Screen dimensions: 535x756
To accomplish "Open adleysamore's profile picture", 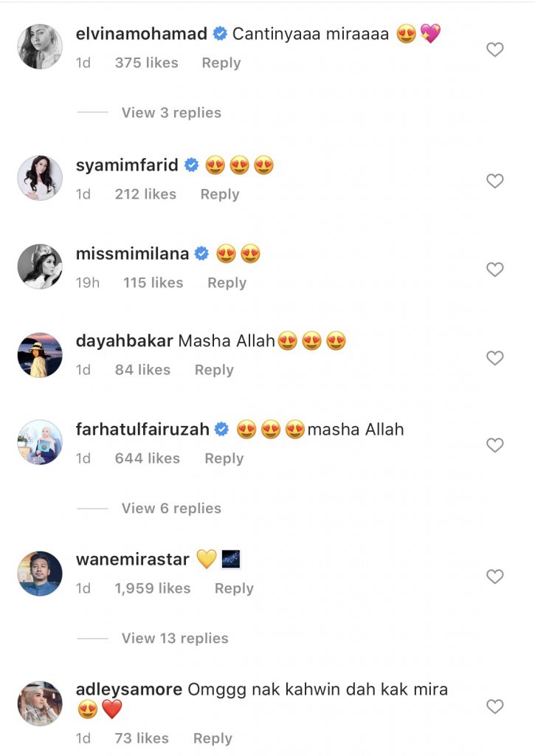I will (x=40, y=704).
